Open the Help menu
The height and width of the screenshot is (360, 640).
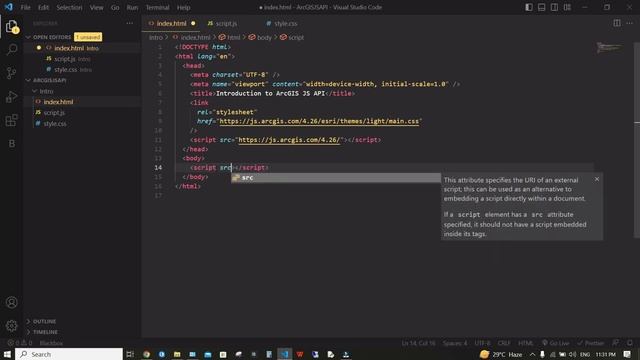click(183, 7)
